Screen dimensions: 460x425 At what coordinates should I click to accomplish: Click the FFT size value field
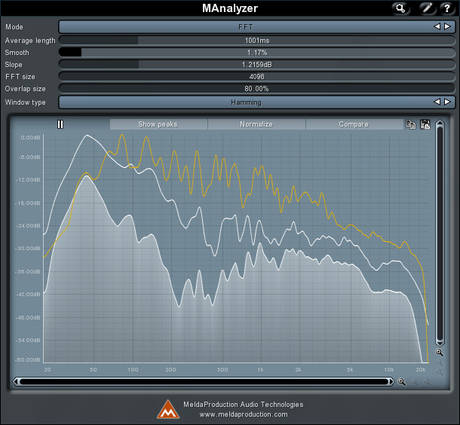coord(257,76)
